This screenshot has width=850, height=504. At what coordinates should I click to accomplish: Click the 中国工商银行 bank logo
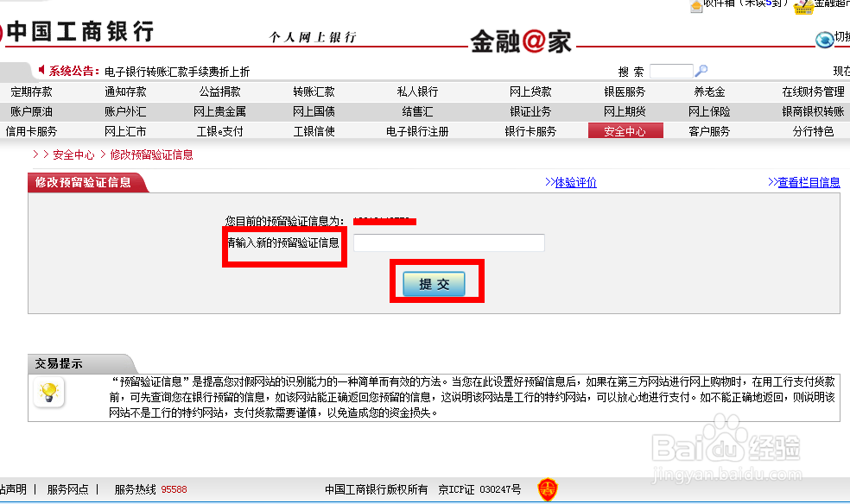click(x=78, y=32)
